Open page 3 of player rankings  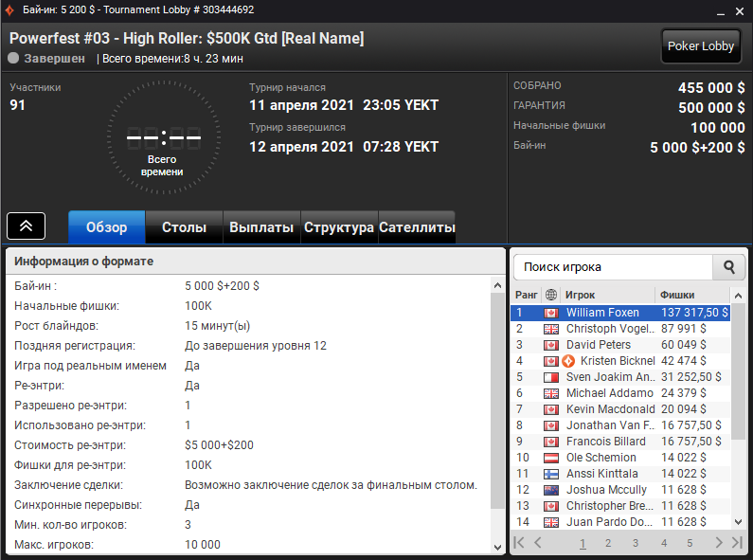(x=636, y=543)
